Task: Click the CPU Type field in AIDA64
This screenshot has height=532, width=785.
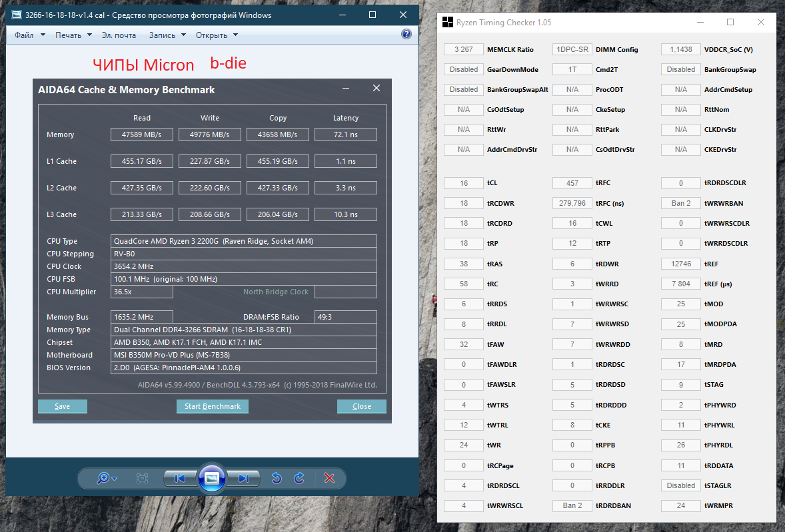Action: 243,241
